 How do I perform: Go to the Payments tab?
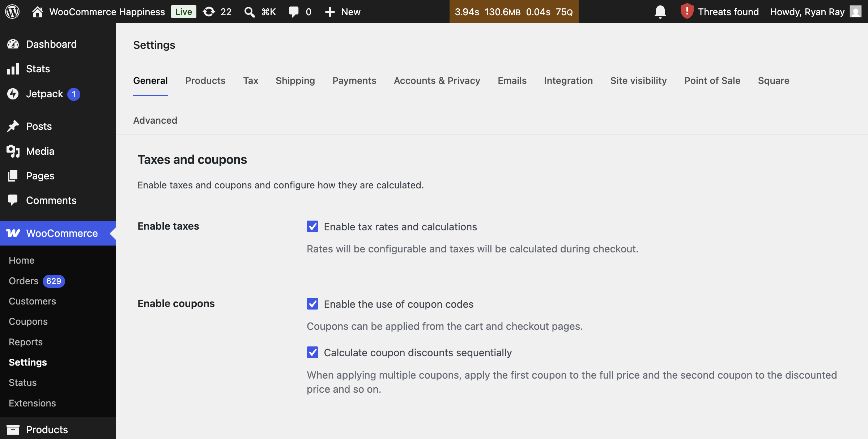pyautogui.click(x=354, y=81)
